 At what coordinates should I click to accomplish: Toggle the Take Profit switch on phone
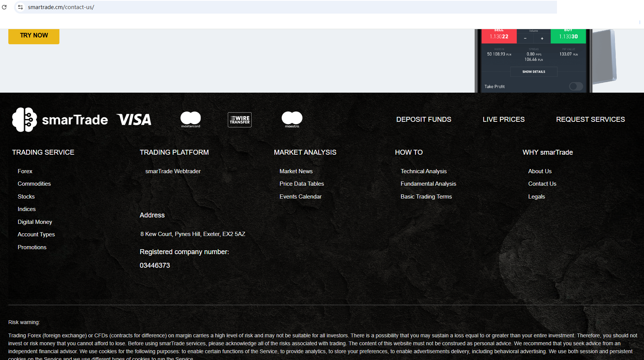[576, 87]
